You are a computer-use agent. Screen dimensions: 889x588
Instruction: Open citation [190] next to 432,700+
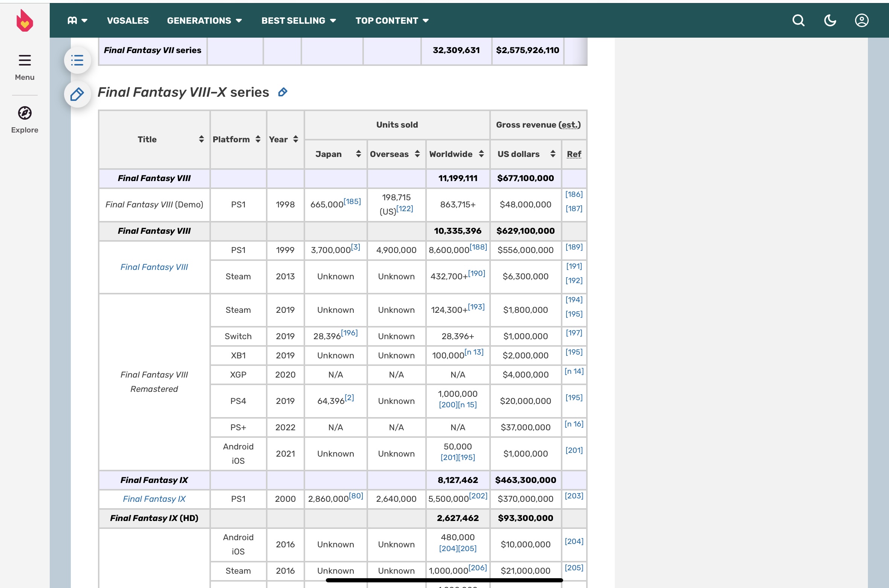(x=477, y=273)
